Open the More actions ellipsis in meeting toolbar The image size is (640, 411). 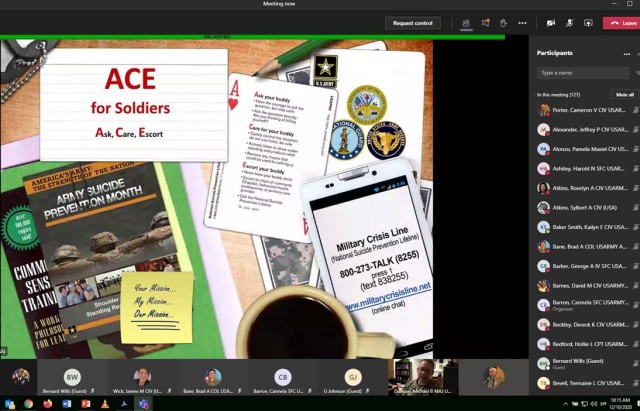pos(522,23)
